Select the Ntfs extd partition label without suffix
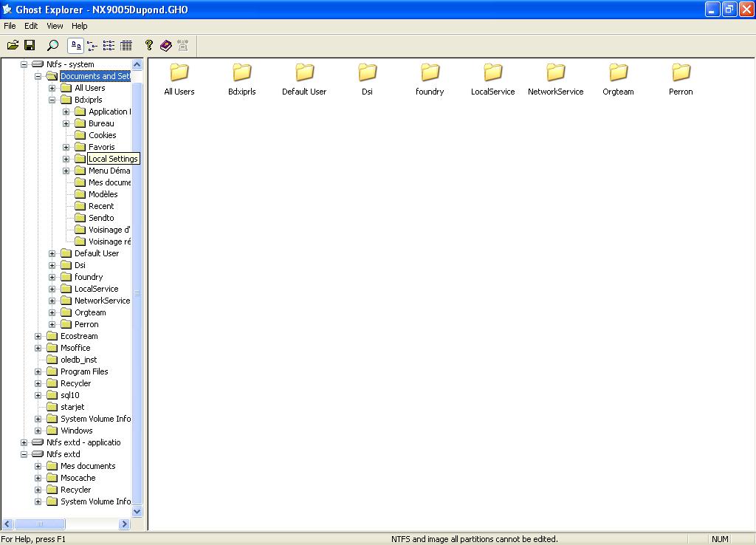 pos(63,454)
